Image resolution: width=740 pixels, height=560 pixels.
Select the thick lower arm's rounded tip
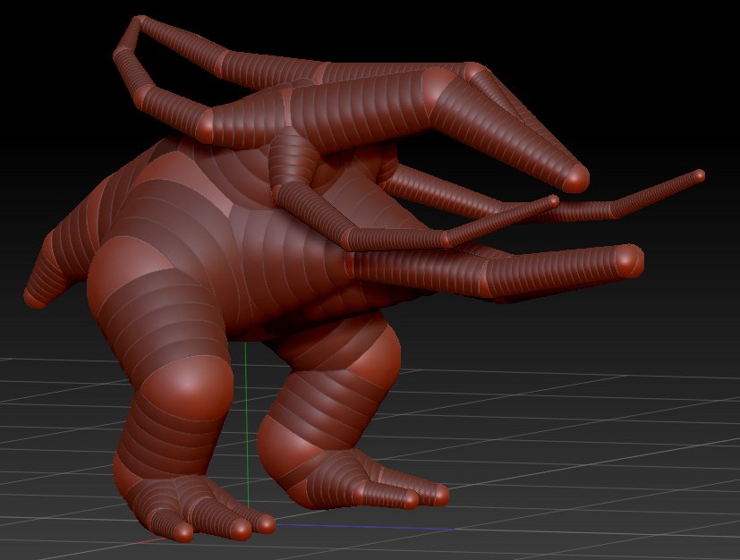[x=627, y=260]
